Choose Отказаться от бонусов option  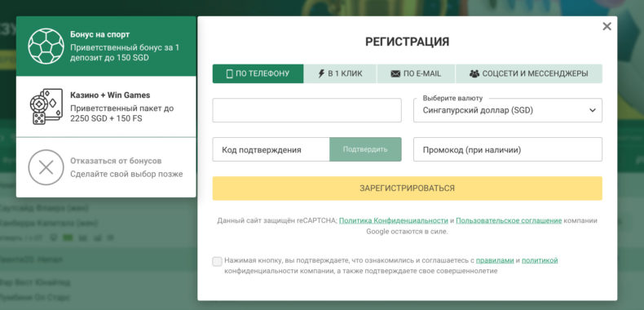[106, 167]
